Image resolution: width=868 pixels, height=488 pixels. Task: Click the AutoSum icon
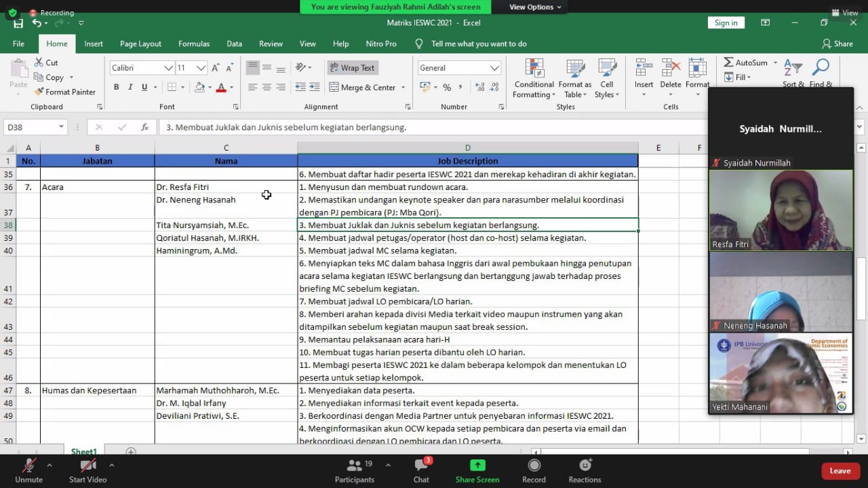click(728, 62)
